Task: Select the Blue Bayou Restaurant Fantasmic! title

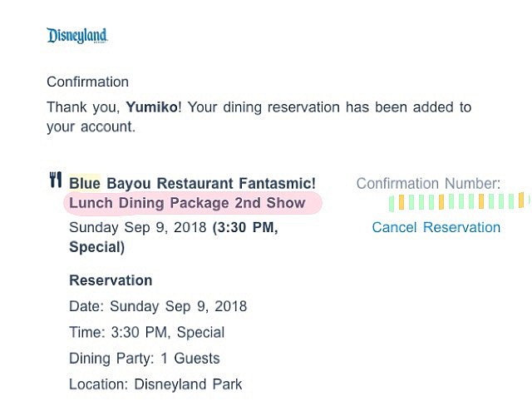Action: pos(192,183)
